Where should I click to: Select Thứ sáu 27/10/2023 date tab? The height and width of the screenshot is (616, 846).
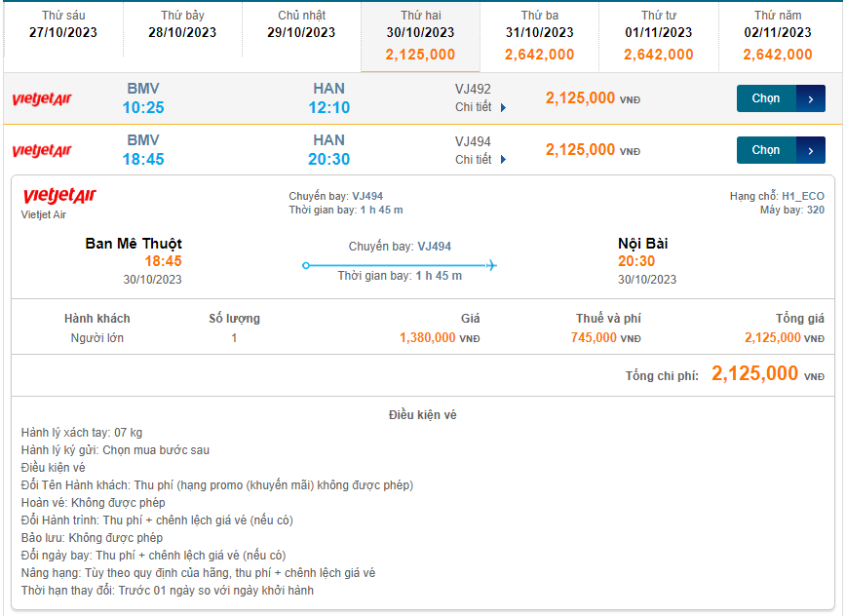click(x=63, y=24)
